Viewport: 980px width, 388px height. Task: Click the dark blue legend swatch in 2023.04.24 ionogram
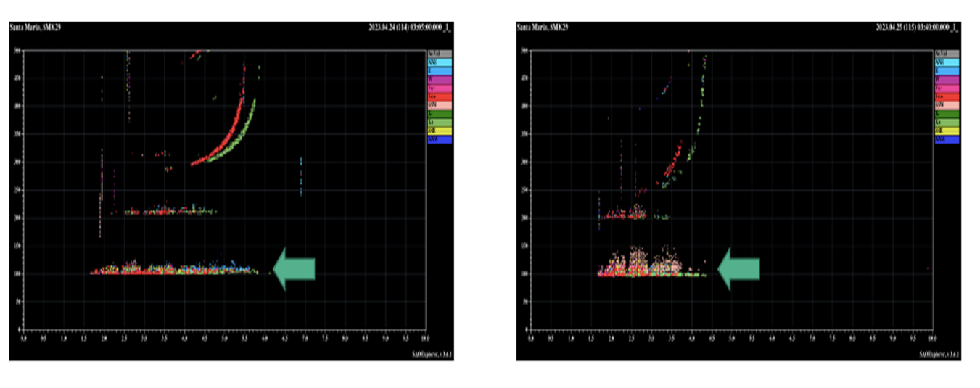click(438, 139)
